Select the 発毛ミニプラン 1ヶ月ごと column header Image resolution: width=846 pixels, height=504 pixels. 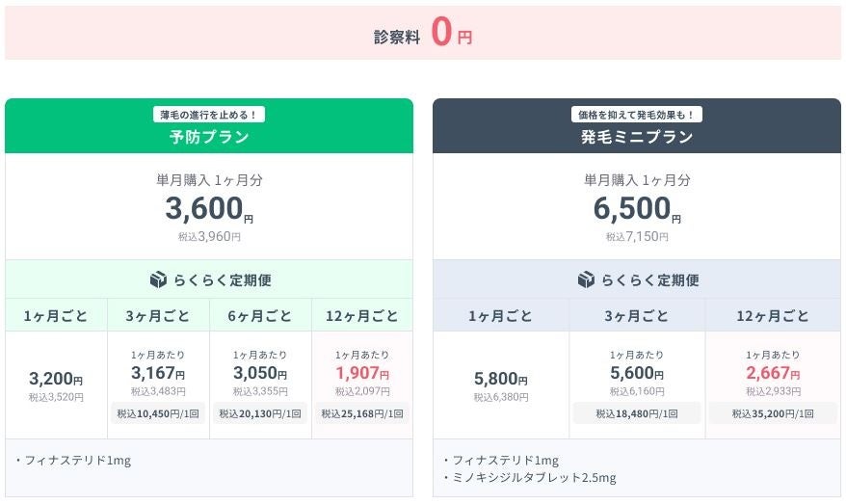[501, 316]
